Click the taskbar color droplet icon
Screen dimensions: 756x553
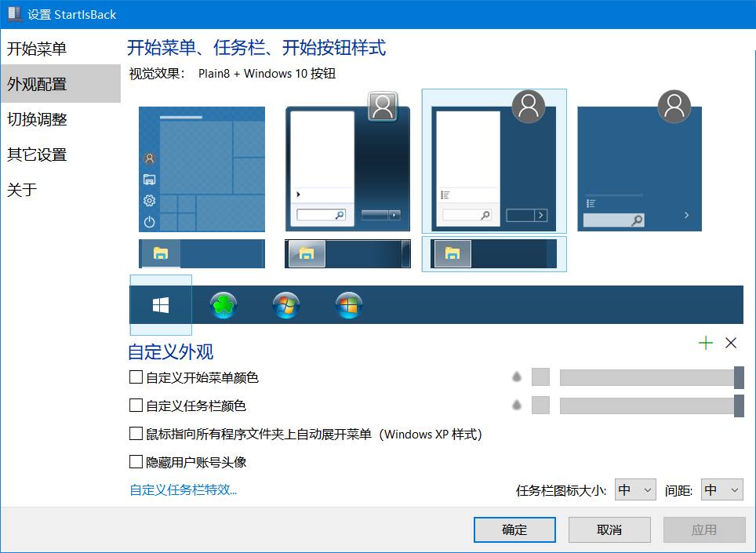tap(516, 406)
